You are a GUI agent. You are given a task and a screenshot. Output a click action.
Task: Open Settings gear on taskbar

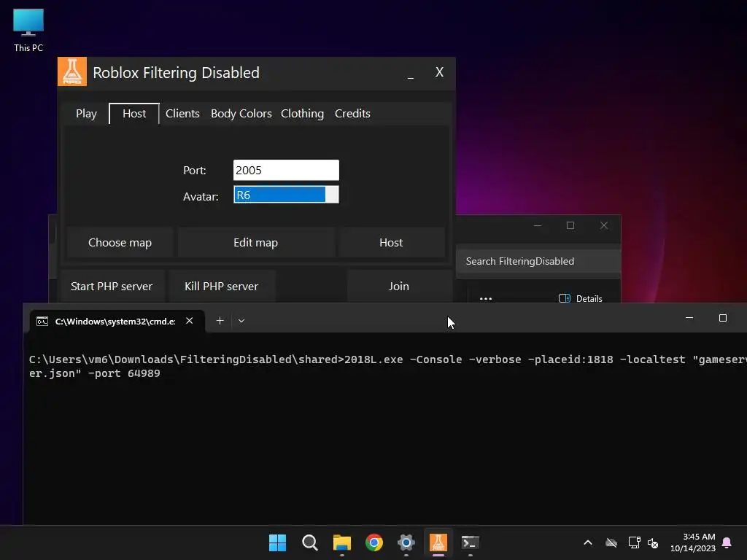[x=406, y=542]
